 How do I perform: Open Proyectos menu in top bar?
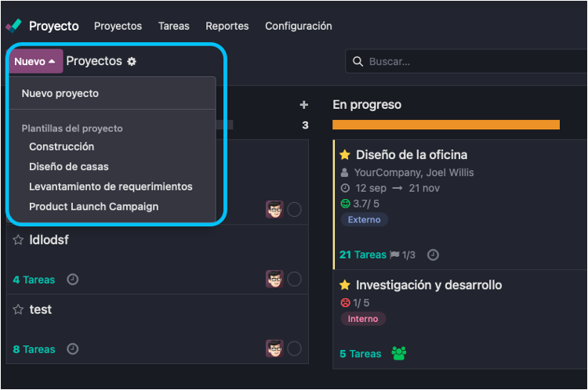point(118,26)
